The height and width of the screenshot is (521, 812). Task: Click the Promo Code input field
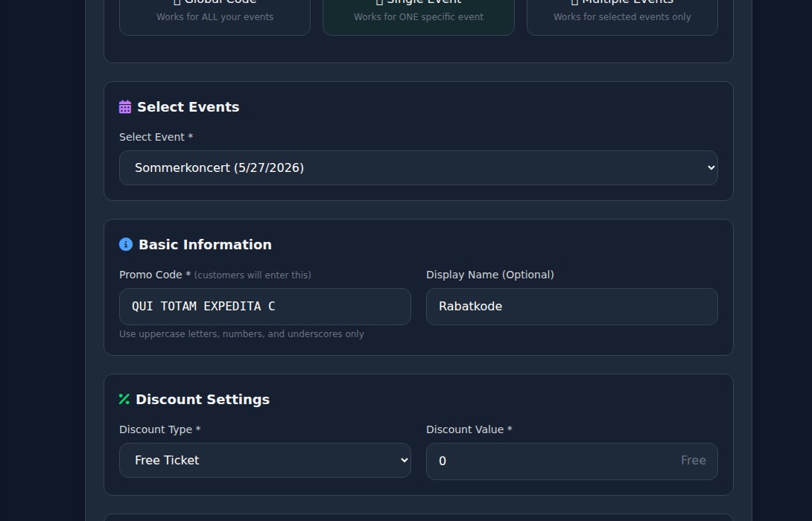tap(265, 307)
